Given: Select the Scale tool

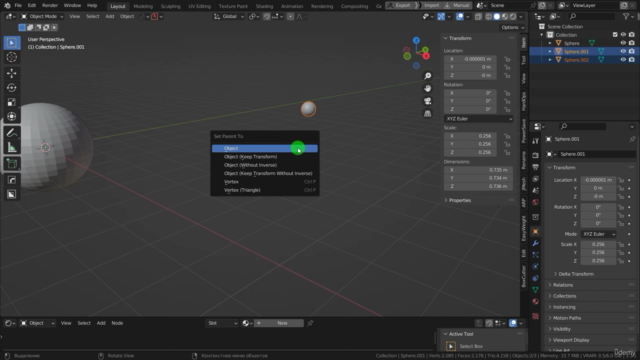Looking at the screenshot, I should pos(12,102).
